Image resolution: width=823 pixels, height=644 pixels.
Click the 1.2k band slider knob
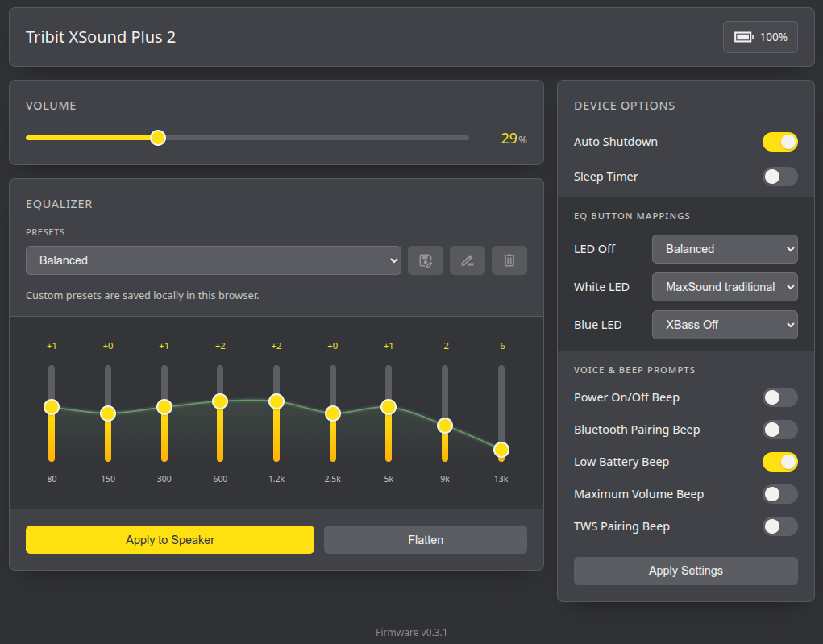tap(276, 401)
